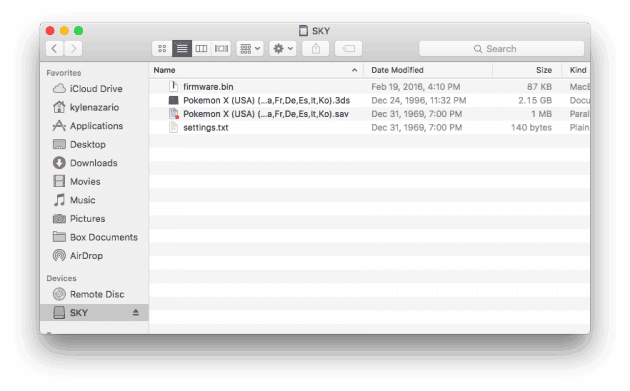This screenshot has width=630, height=391.
Task: Select the settings.txt file icon
Action: 173,127
